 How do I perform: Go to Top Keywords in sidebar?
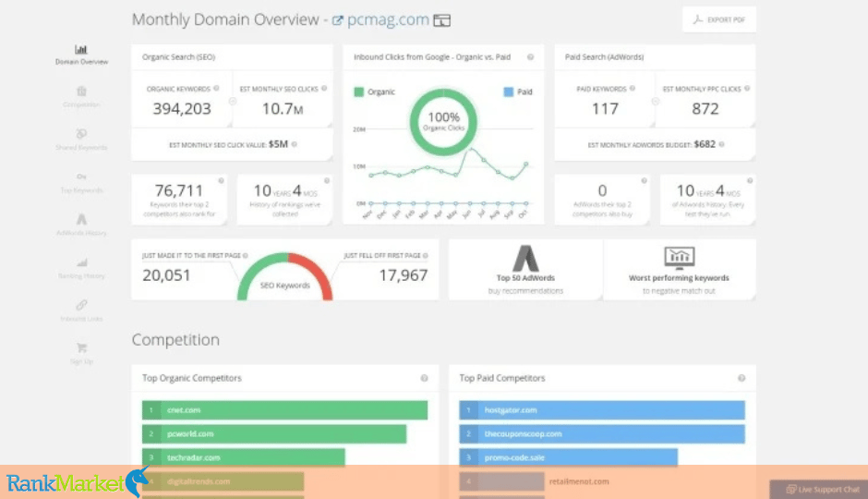pyautogui.click(x=81, y=183)
